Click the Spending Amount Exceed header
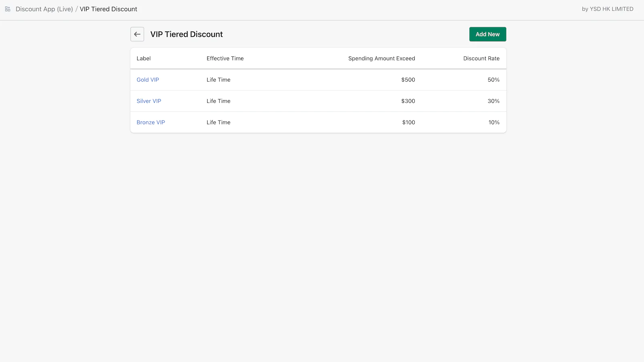The image size is (644, 362). click(382, 58)
